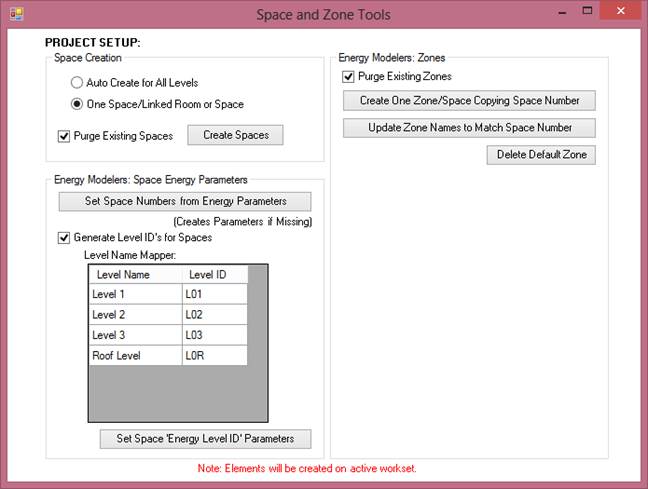Click Set Space Numbers from Energy Parameters
The image size is (648, 489).
click(x=185, y=201)
